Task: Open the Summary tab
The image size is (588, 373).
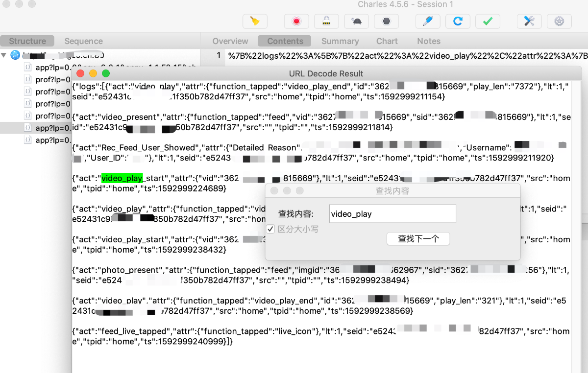Action: (340, 41)
